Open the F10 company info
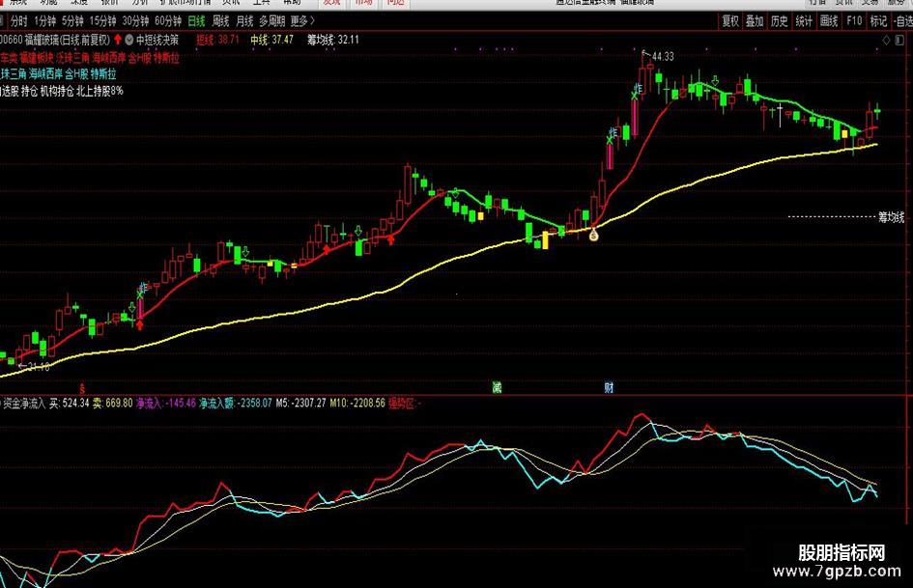The width and height of the screenshot is (913, 588). [x=854, y=21]
